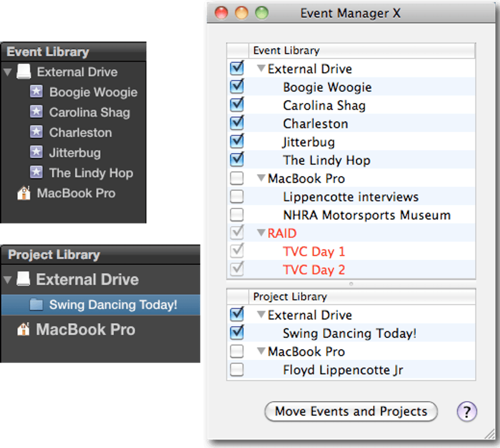Screen dimensions: 500x448
Task: Click the Boogie Woogie event star icon
Action: [x=36, y=91]
